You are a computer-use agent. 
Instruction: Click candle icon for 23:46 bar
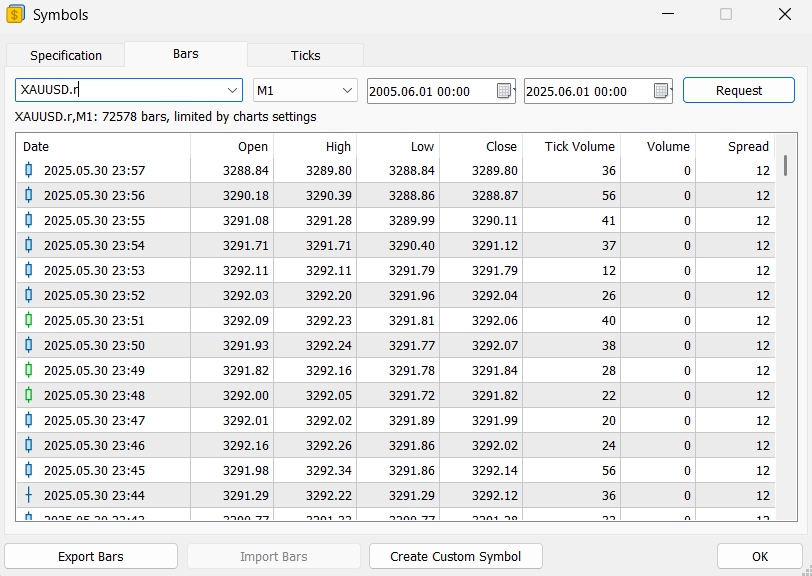29,445
